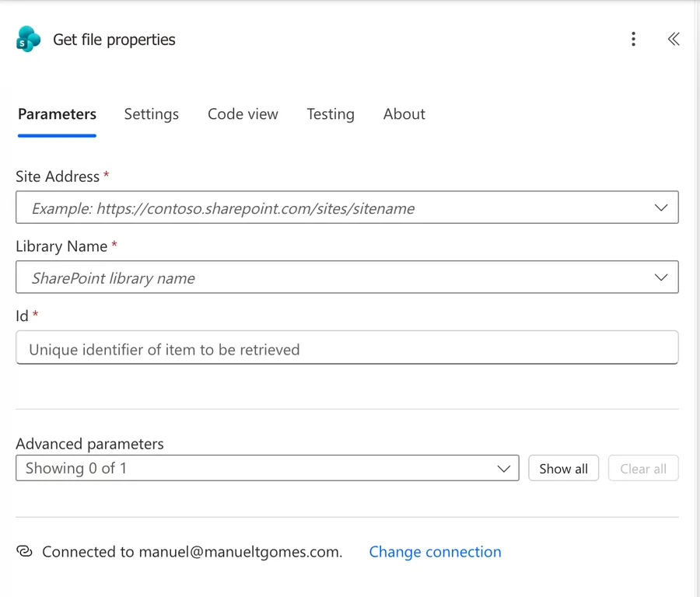
Task: Click the connection link icon
Action: point(25,551)
